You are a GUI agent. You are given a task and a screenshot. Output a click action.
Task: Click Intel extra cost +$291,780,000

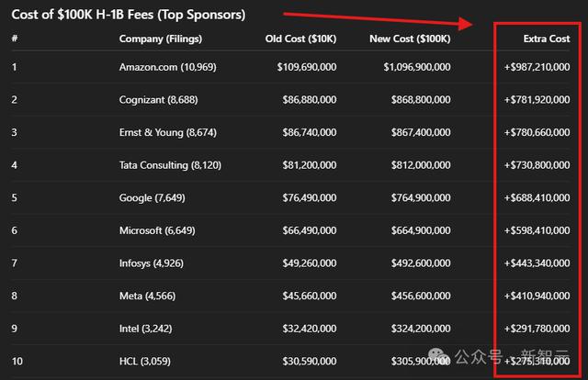537,329
